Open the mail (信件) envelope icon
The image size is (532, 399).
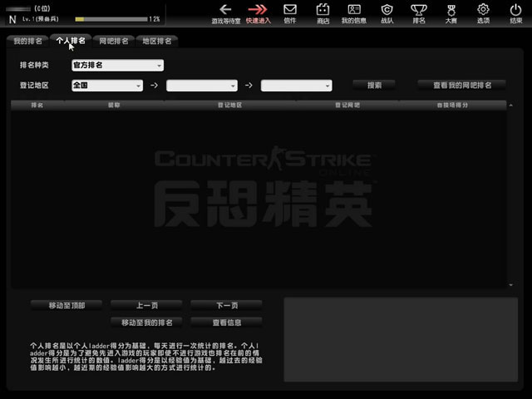[290, 13]
